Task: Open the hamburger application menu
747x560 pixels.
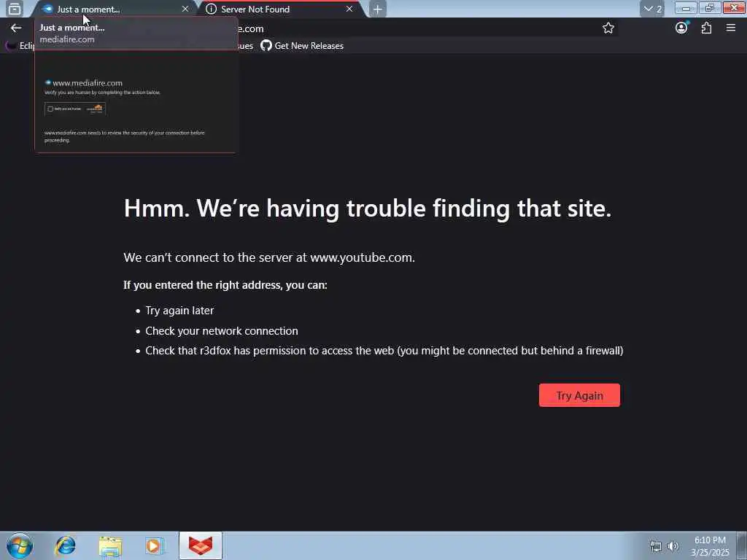Action: coord(731,28)
